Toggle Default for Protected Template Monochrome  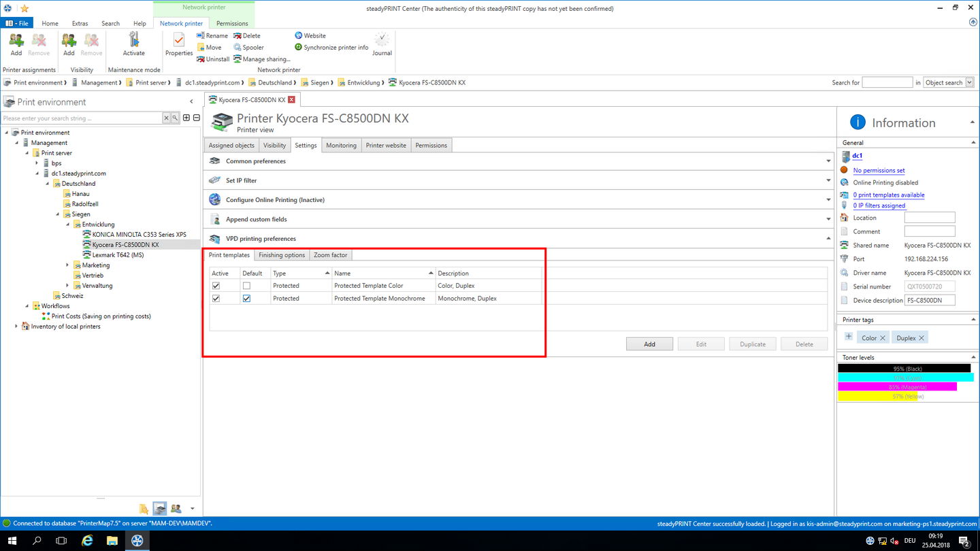point(246,298)
